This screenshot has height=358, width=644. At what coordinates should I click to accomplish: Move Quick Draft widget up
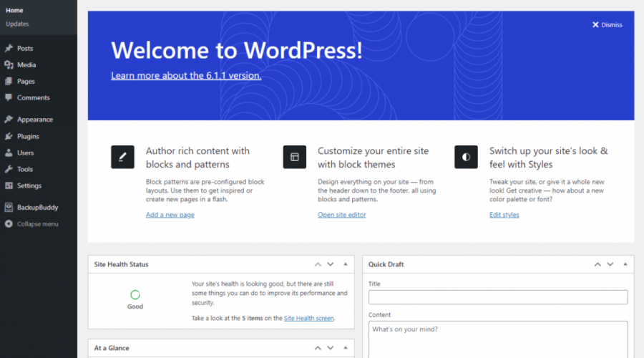pyautogui.click(x=597, y=264)
